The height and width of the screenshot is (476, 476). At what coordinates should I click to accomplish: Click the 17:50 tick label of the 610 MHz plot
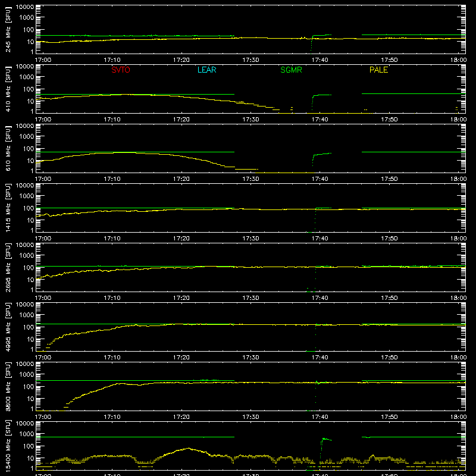(x=389, y=179)
